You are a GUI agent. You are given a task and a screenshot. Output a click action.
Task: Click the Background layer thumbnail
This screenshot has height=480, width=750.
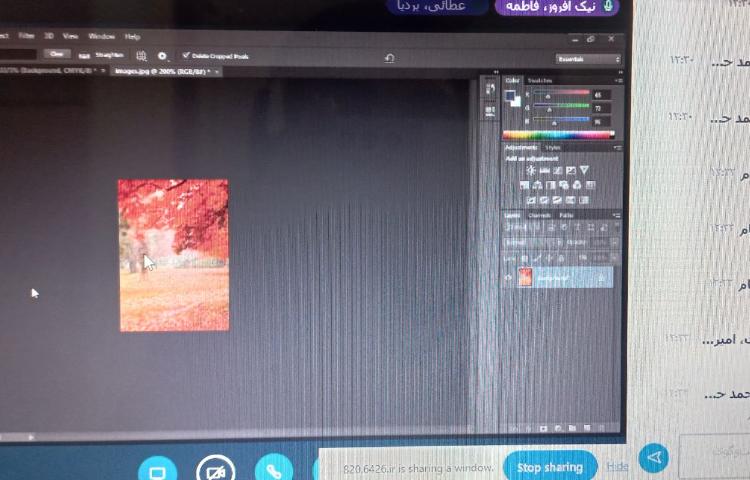[x=525, y=277]
